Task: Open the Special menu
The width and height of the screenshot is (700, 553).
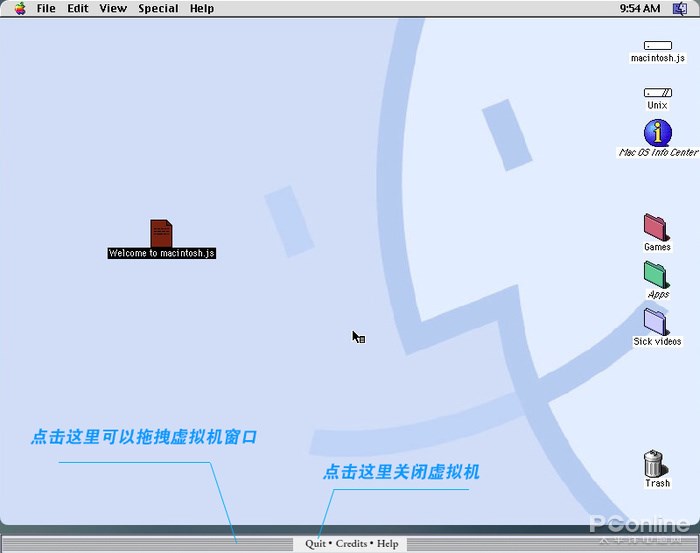Action: [x=158, y=8]
